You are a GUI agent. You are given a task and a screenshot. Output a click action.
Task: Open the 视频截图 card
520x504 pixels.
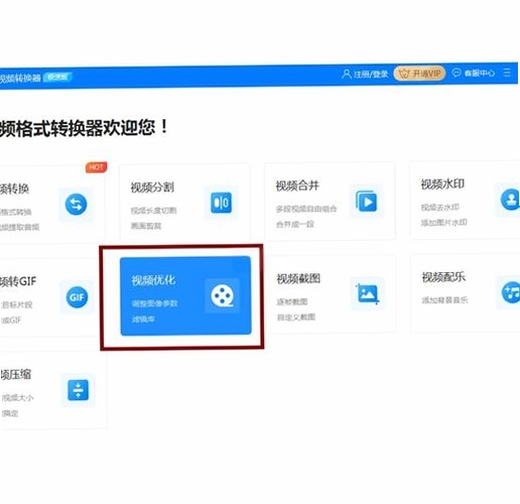click(x=331, y=294)
